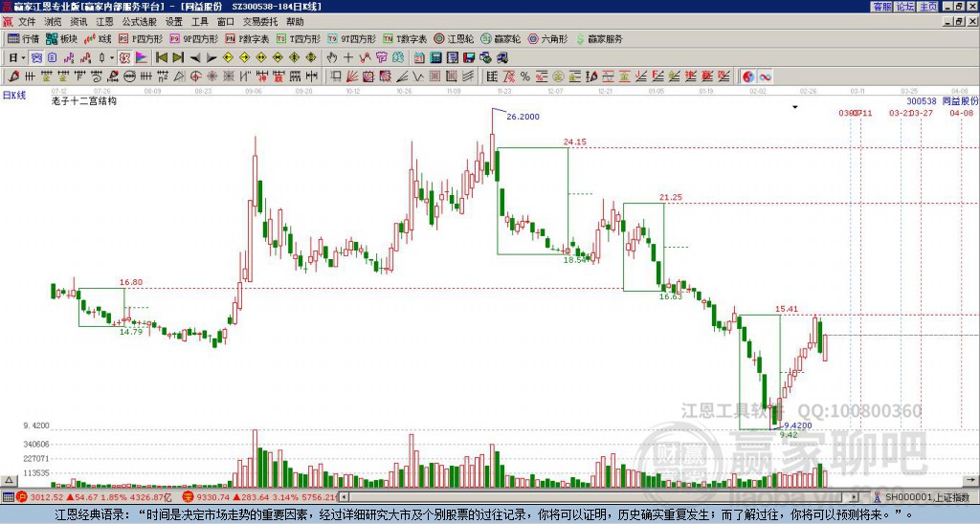This screenshot has width=980, height=524.
Task: Click the 主页 button in title bar
Action: click(x=928, y=7)
